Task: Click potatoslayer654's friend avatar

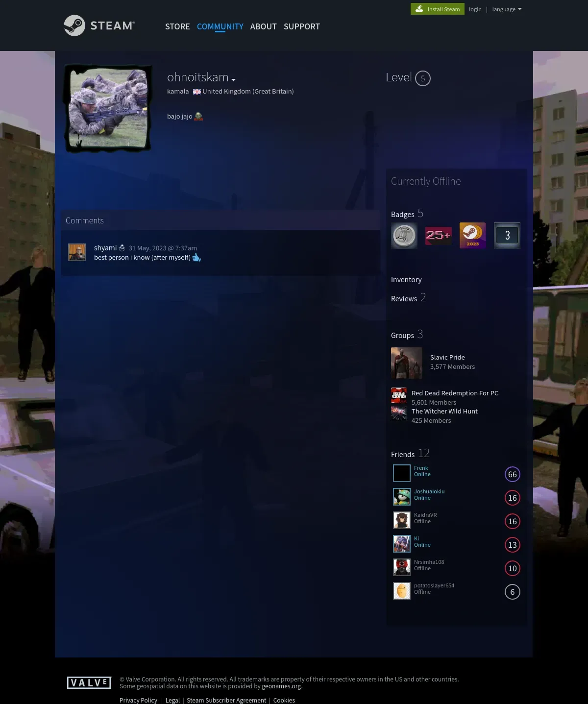Action: [402, 591]
